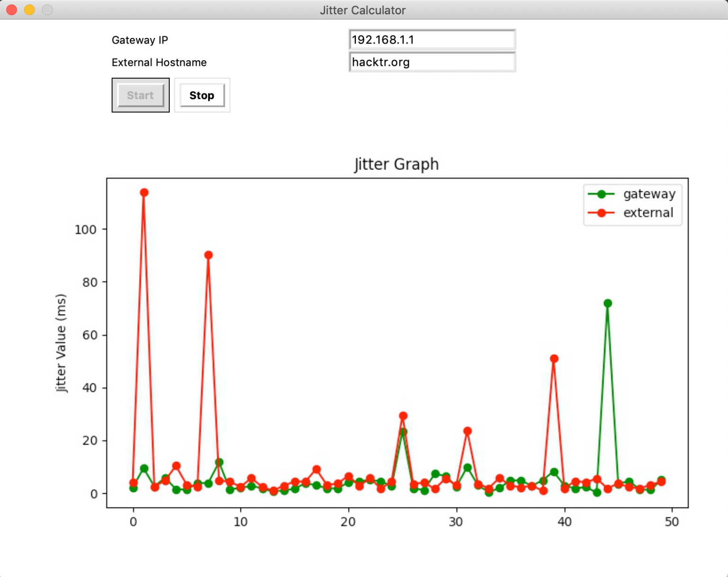Click the 50 tick on the x-axis

point(672,522)
